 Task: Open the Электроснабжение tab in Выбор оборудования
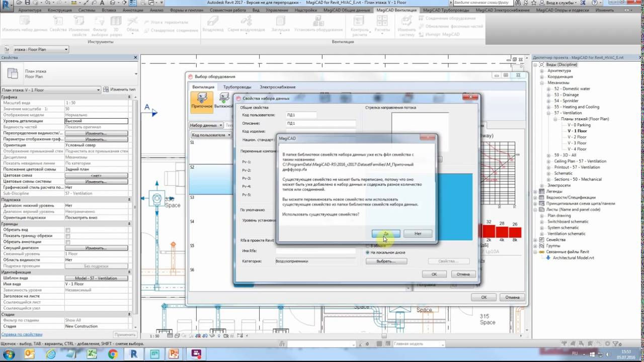[x=277, y=87]
